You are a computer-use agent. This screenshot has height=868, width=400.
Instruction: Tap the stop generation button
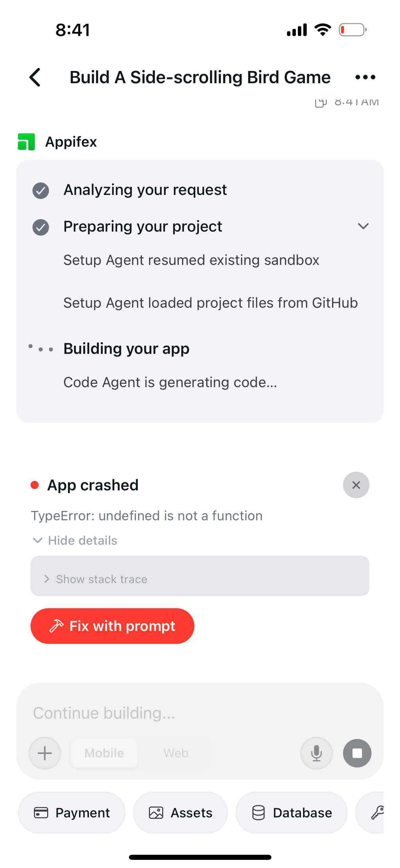pyautogui.click(x=357, y=753)
